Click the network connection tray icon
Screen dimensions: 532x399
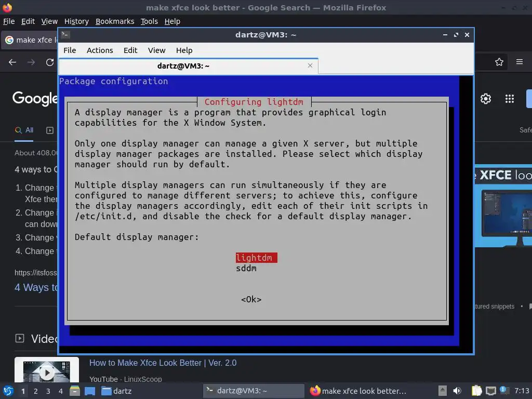pos(490,391)
